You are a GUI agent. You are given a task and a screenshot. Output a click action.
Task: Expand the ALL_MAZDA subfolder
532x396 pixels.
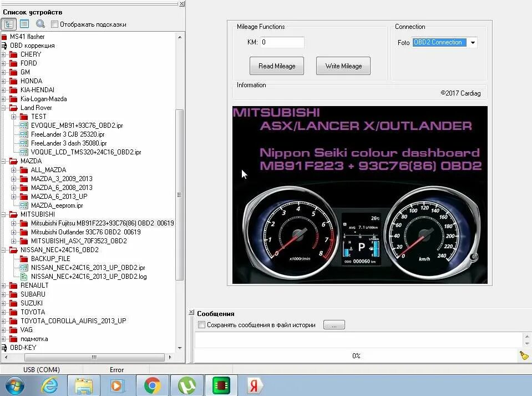pyautogui.click(x=13, y=170)
